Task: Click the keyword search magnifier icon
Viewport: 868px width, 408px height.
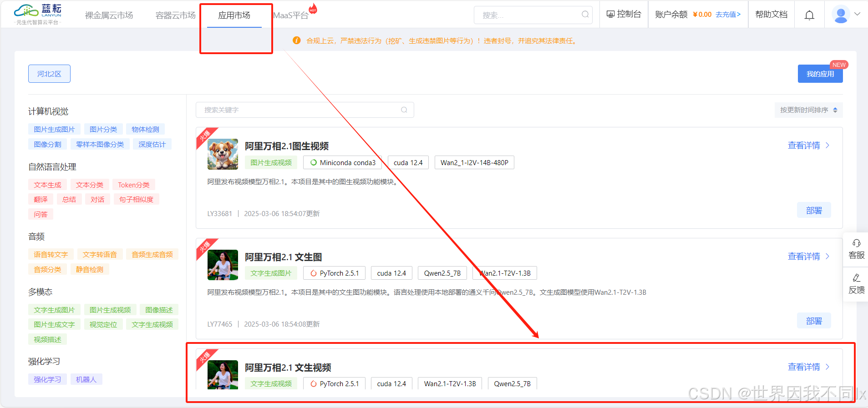Action: [x=404, y=110]
